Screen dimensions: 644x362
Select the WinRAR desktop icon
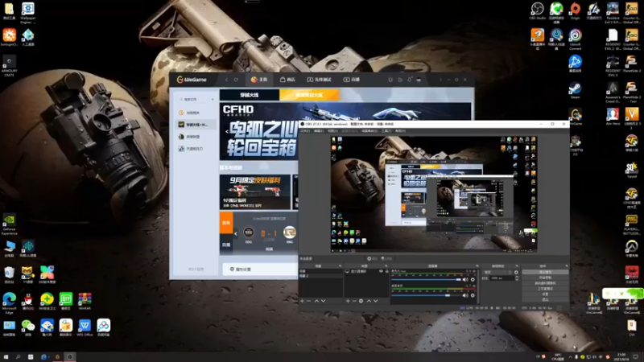coord(85,301)
